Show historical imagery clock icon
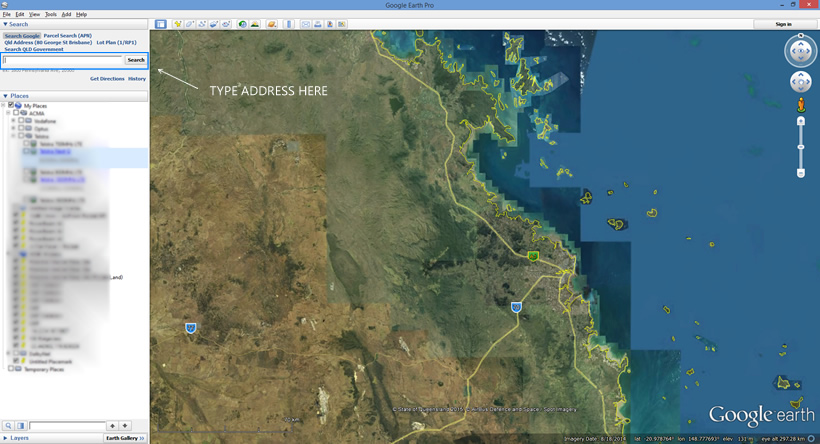Screen dimensions: 820x444 (x=242, y=24)
